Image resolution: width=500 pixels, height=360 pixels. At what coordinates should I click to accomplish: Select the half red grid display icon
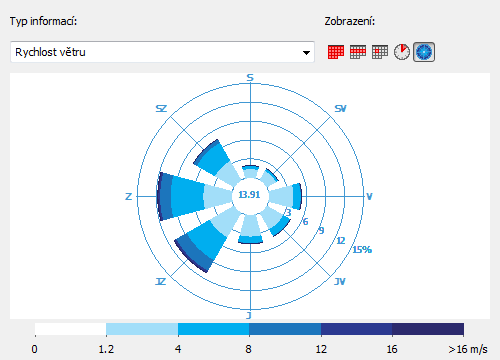pos(358,52)
